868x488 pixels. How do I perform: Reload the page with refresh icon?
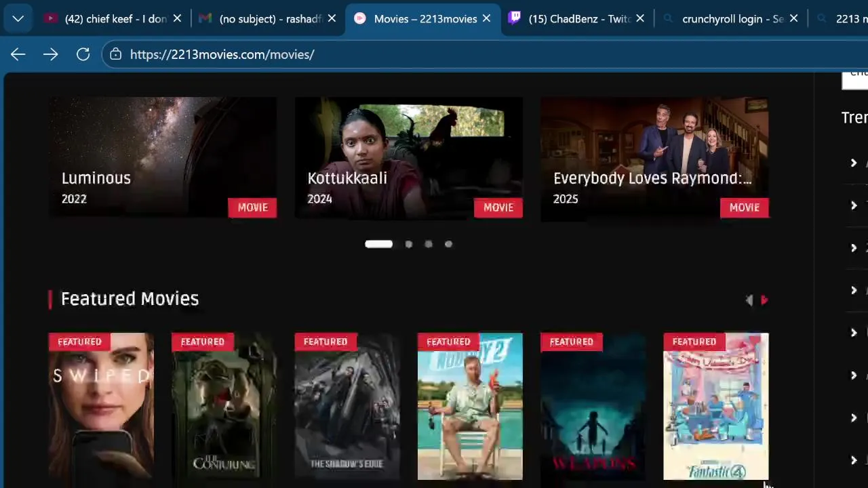[83, 54]
